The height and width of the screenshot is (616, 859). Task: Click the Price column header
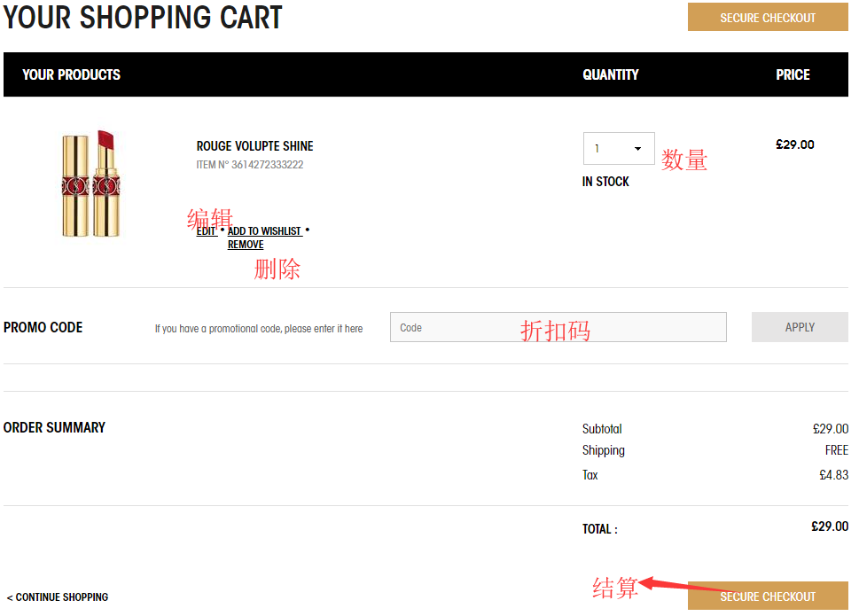[793, 74]
